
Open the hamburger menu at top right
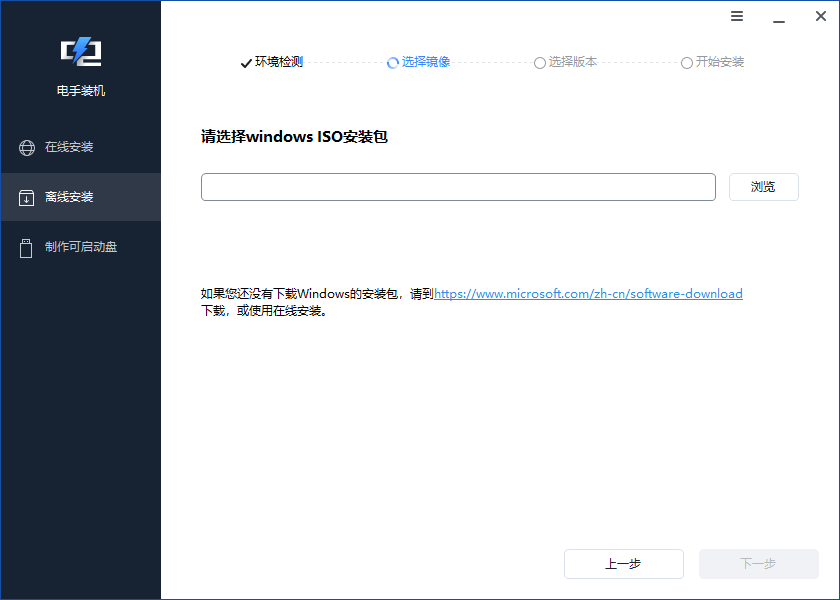point(737,16)
